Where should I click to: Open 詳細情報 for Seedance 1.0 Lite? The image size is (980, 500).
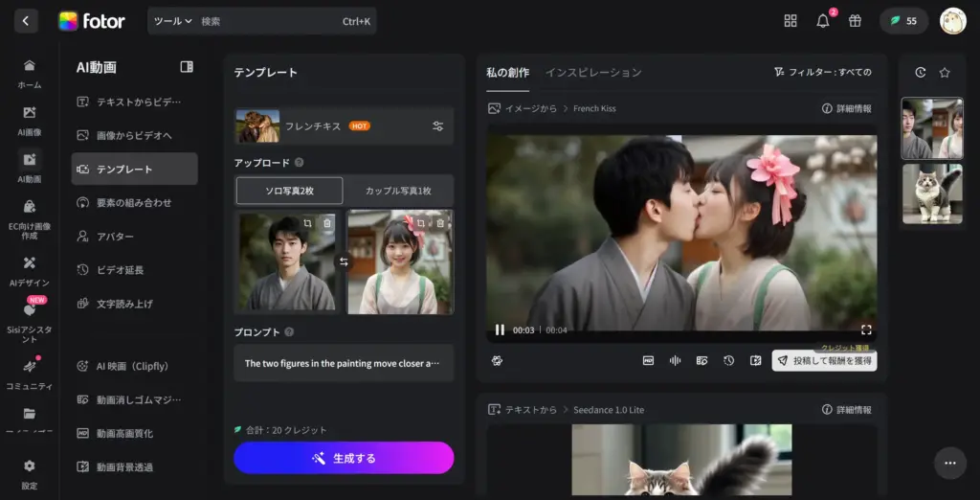click(847, 410)
